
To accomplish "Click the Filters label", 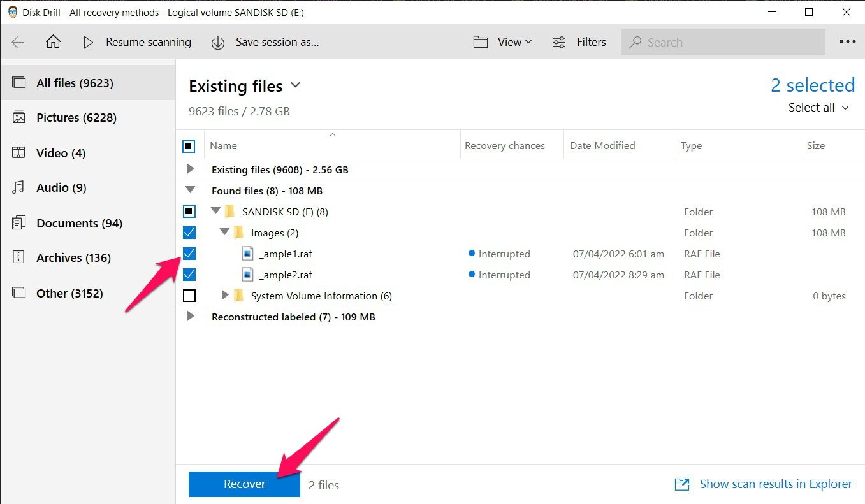I will tap(592, 42).
